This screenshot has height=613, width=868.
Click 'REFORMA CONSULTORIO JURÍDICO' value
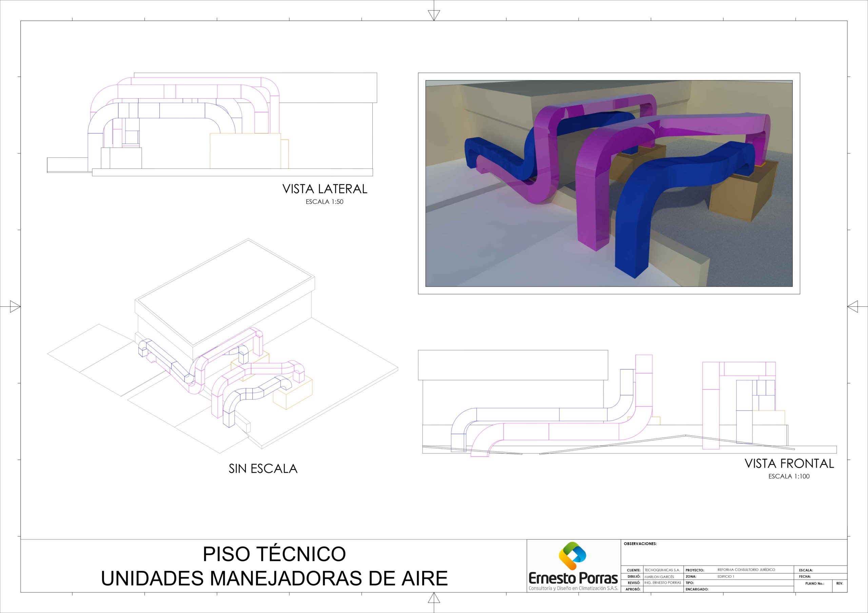[x=746, y=570]
